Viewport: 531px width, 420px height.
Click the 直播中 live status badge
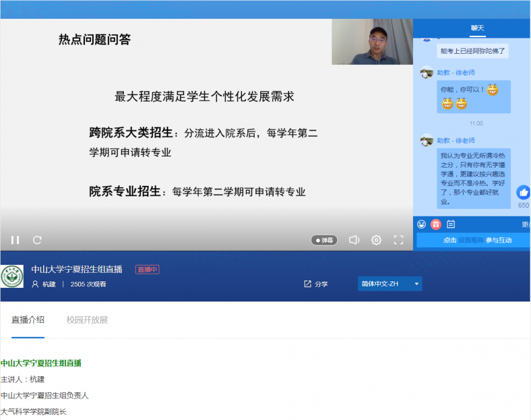(147, 270)
